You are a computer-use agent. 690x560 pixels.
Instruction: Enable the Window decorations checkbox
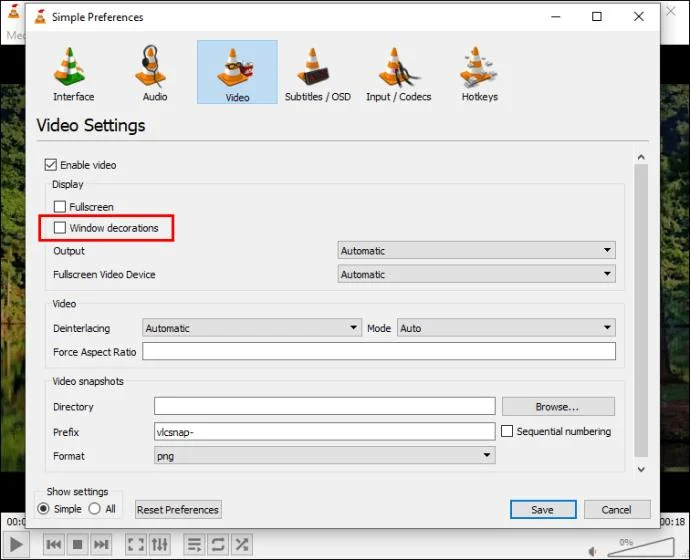coord(60,228)
